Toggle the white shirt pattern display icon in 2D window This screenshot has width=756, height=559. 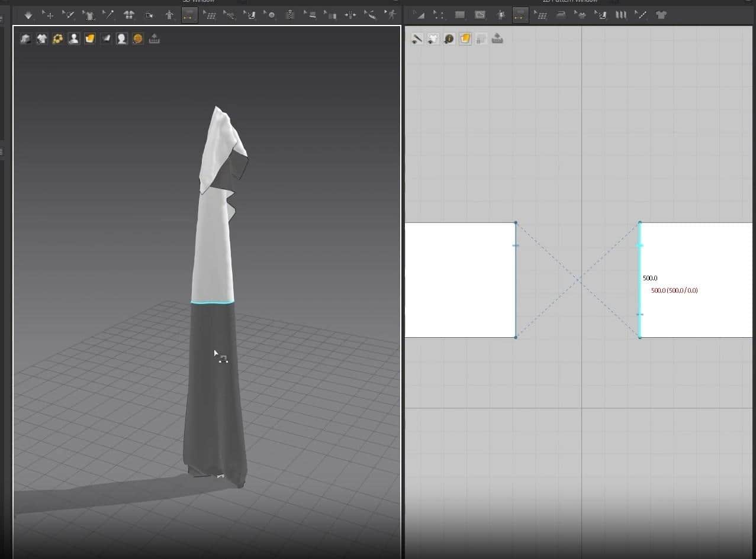click(433, 39)
